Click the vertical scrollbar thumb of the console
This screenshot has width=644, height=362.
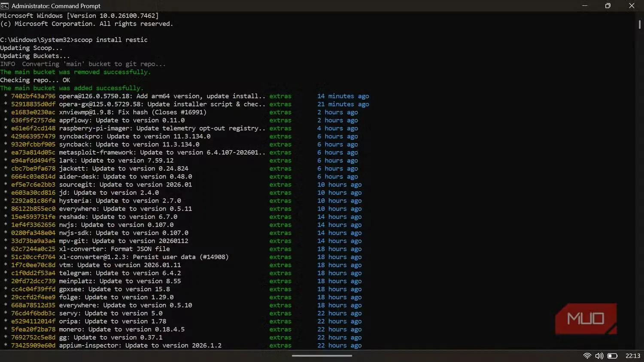[x=639, y=24]
